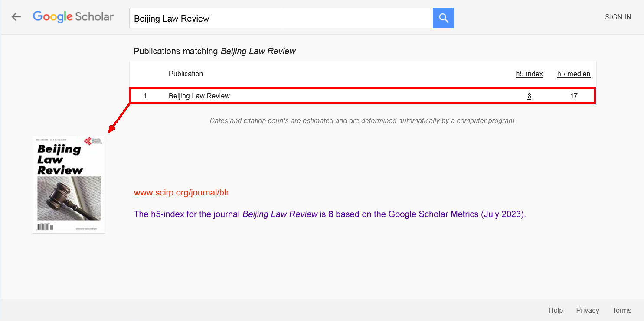Click the back arrow icon

(16, 17)
